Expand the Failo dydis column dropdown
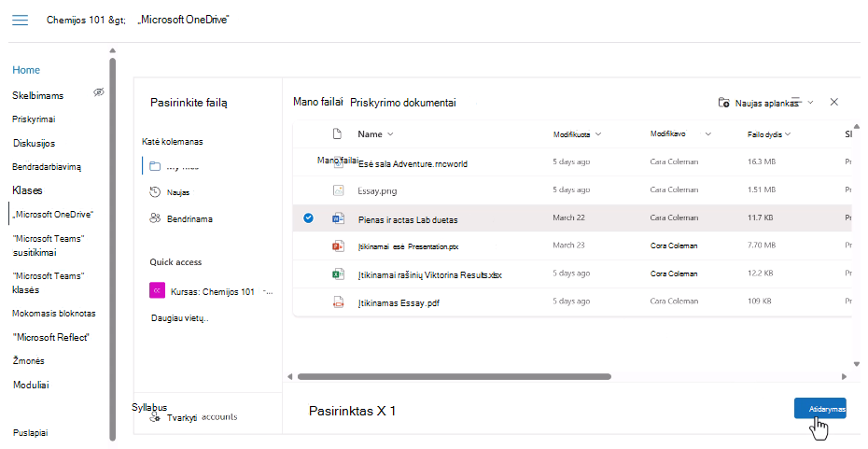Image resolution: width=868 pixels, height=449 pixels. click(x=788, y=134)
